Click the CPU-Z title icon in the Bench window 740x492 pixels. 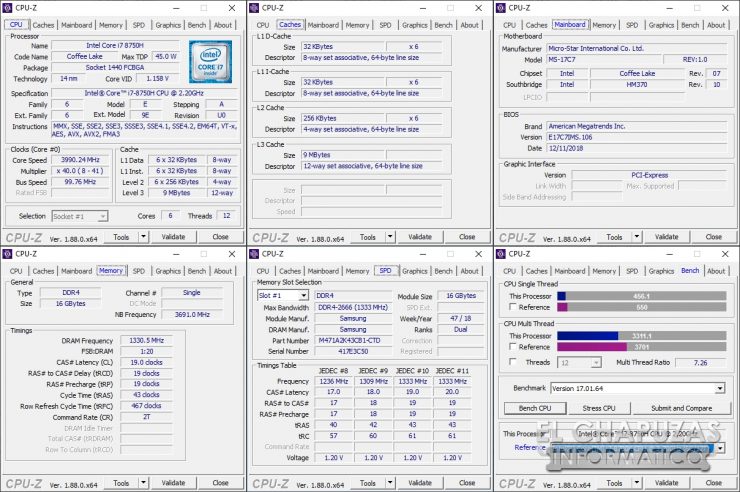pyautogui.click(x=500, y=254)
